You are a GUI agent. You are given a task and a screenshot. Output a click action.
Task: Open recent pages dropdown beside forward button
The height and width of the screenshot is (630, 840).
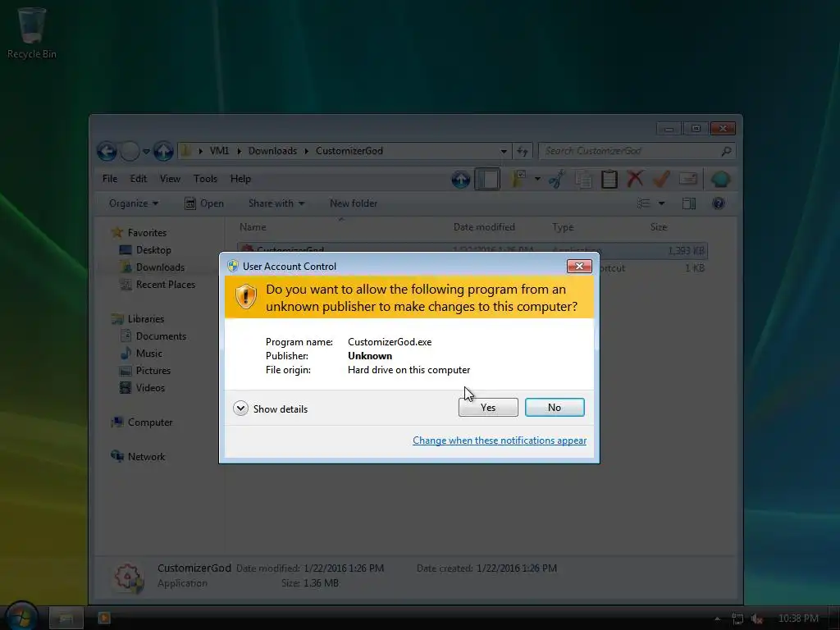[146, 152]
